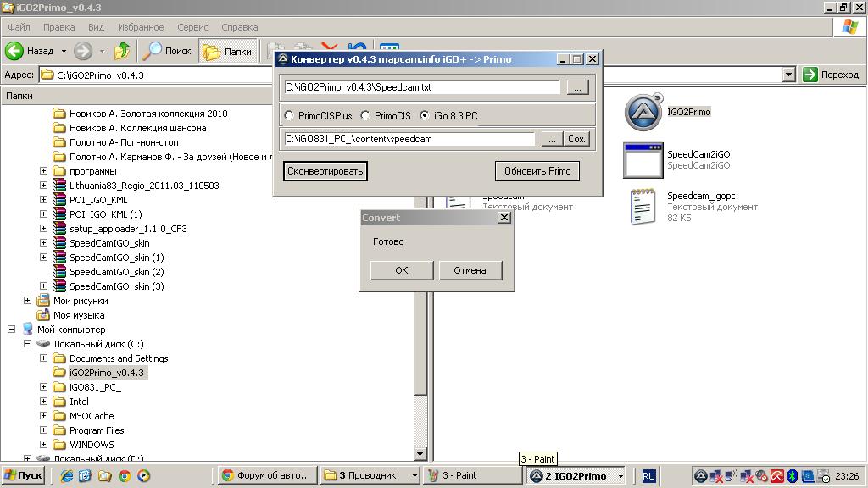
Task: Open the Сервис menu
Action: click(192, 27)
